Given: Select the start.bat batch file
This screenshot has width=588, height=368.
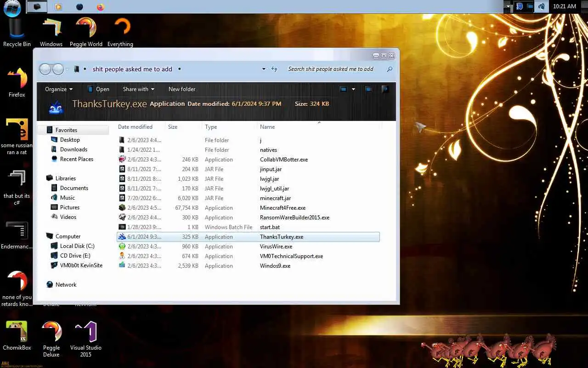Looking at the screenshot, I should pyautogui.click(x=248, y=227).
